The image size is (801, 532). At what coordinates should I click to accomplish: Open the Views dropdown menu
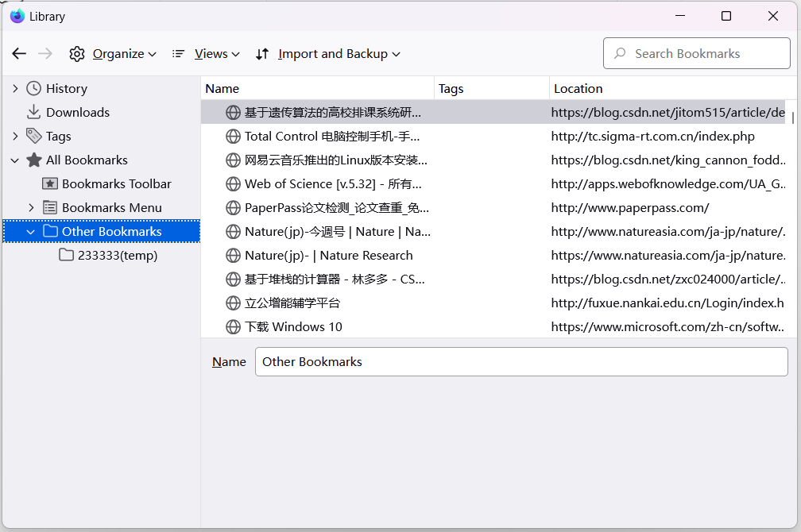(x=206, y=54)
